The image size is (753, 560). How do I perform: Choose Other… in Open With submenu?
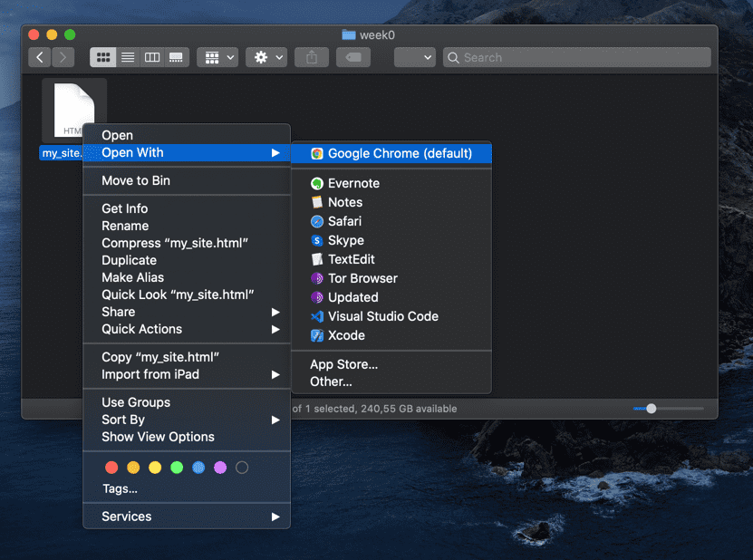pos(391,381)
